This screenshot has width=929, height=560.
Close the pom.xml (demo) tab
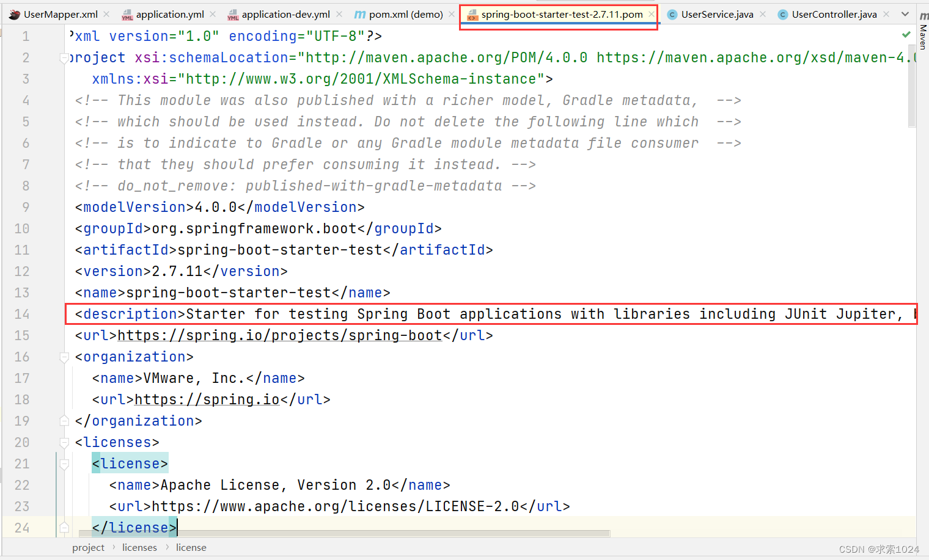pyautogui.click(x=452, y=14)
